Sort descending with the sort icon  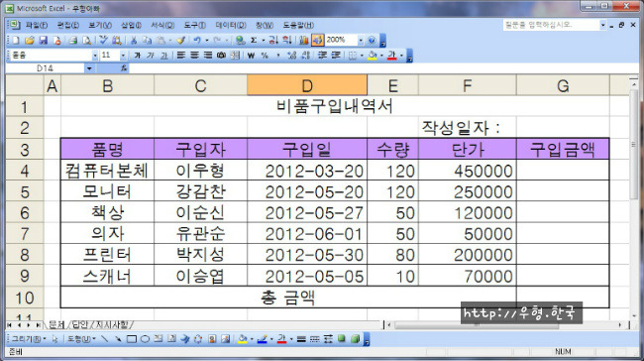[x=287, y=41]
